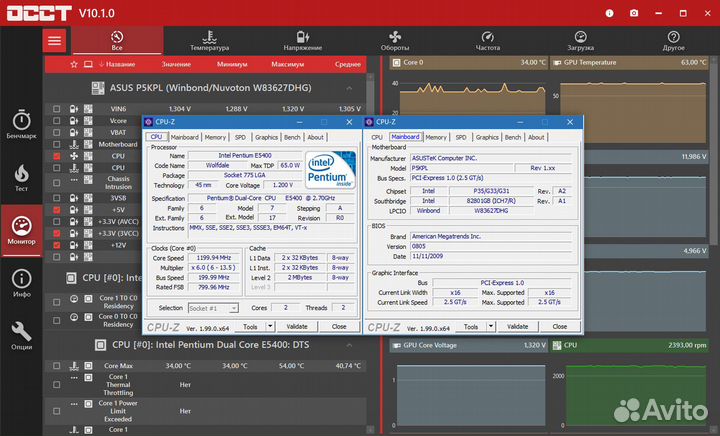Show the Температура sensor category

(x=209, y=40)
